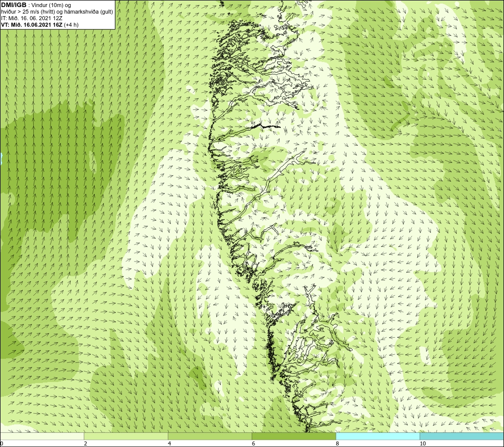Viewport: 504px width, 447px height.
Task: Click the DMI/IGB title text
Action: [x=14, y=5]
